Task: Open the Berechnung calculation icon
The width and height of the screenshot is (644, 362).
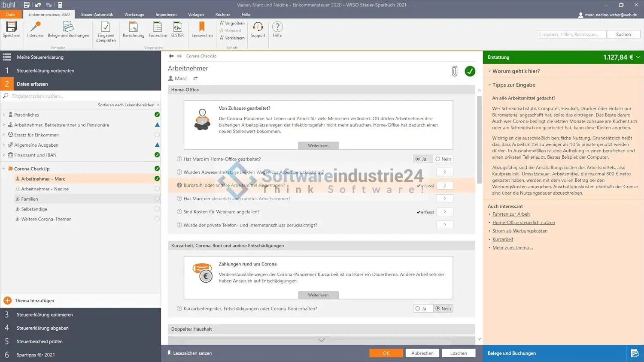Action: click(x=134, y=29)
